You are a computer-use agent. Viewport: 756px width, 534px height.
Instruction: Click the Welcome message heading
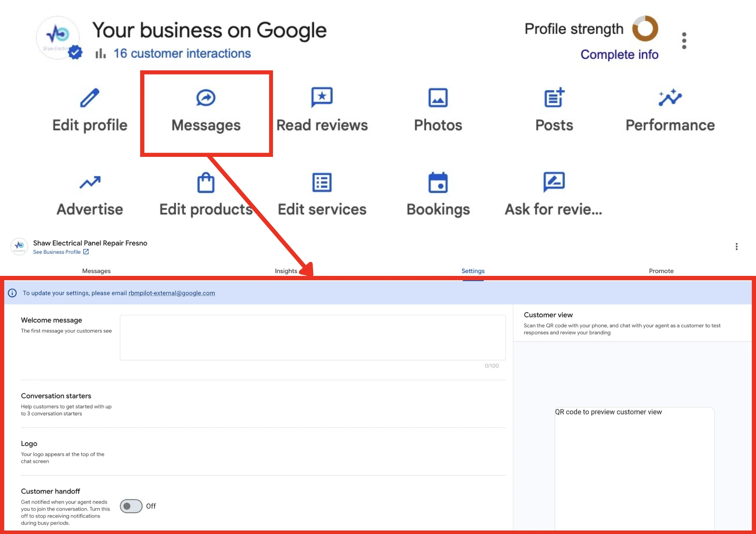(x=51, y=320)
